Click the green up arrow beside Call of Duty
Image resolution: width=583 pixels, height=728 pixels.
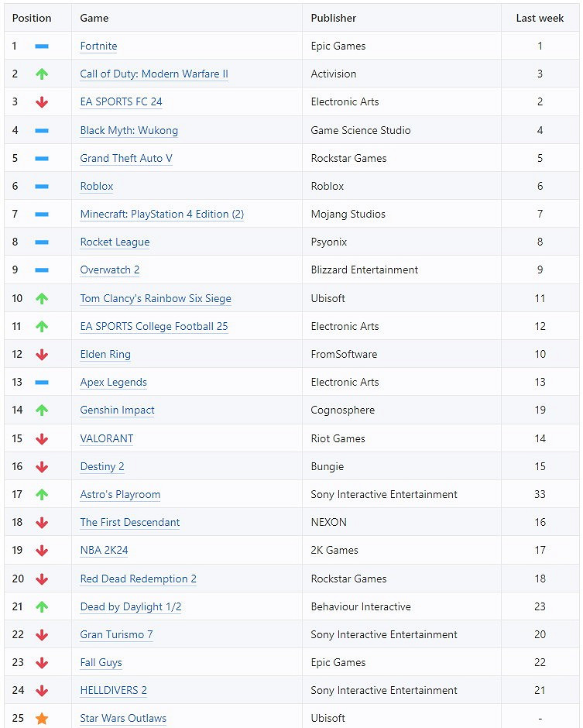point(42,74)
